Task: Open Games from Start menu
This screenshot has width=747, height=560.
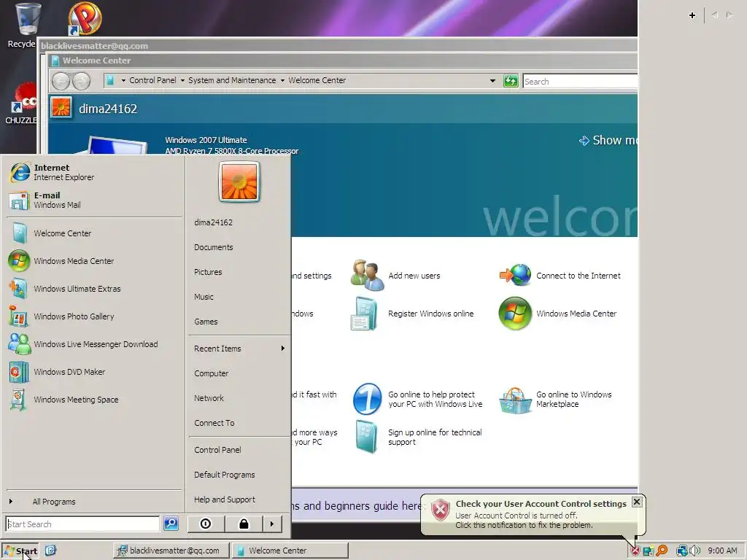Action: coord(206,322)
